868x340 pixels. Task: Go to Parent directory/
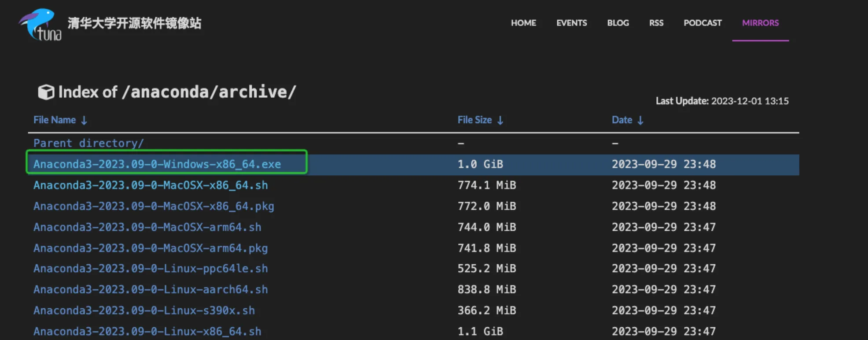pos(88,143)
